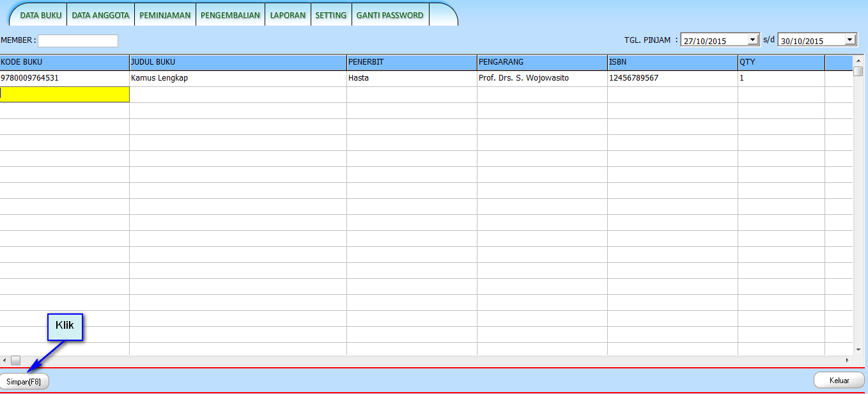Select the PEMINJAMAN tab
Viewport: 868px width, 394px height.
(166, 15)
